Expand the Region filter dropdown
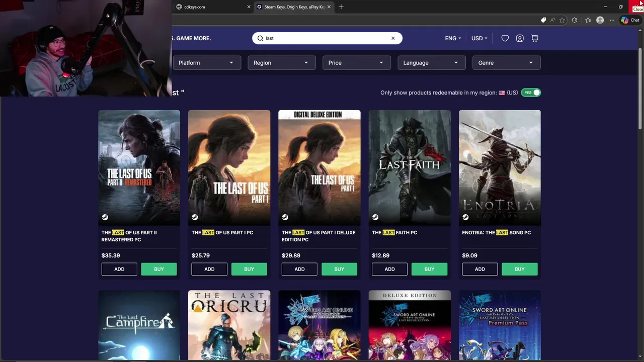 point(281,63)
